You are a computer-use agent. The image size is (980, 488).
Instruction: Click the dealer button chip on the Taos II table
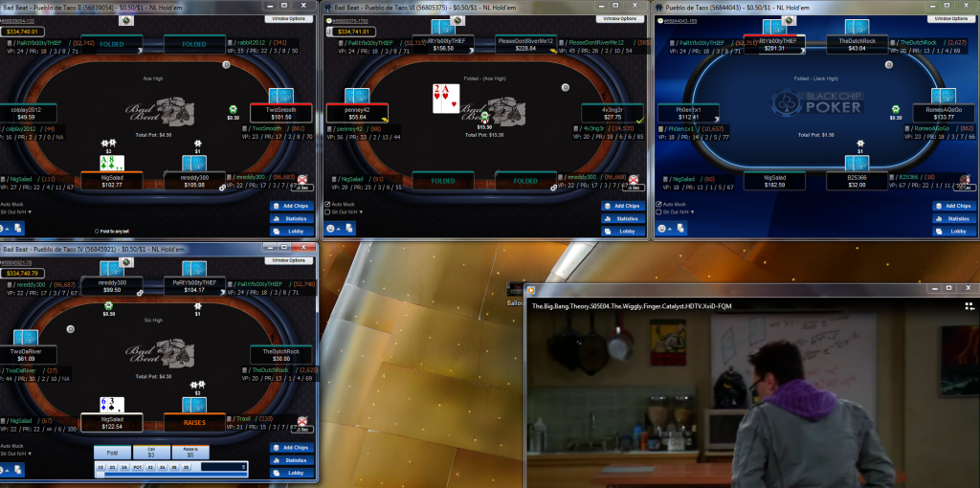226,64
